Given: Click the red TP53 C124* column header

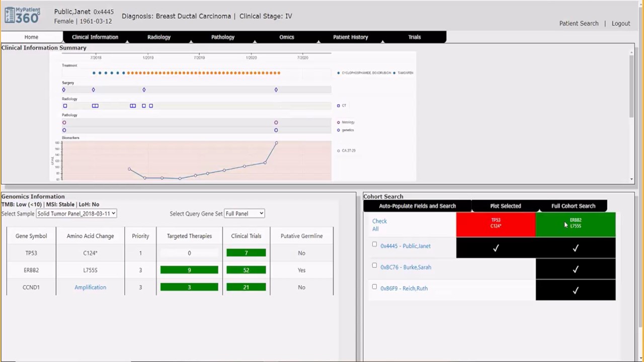Looking at the screenshot, I should coord(496,224).
